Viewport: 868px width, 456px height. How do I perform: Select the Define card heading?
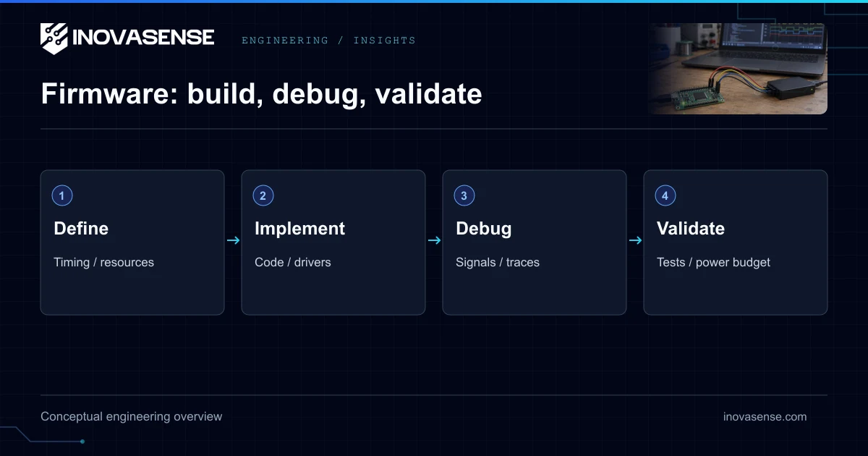81,229
